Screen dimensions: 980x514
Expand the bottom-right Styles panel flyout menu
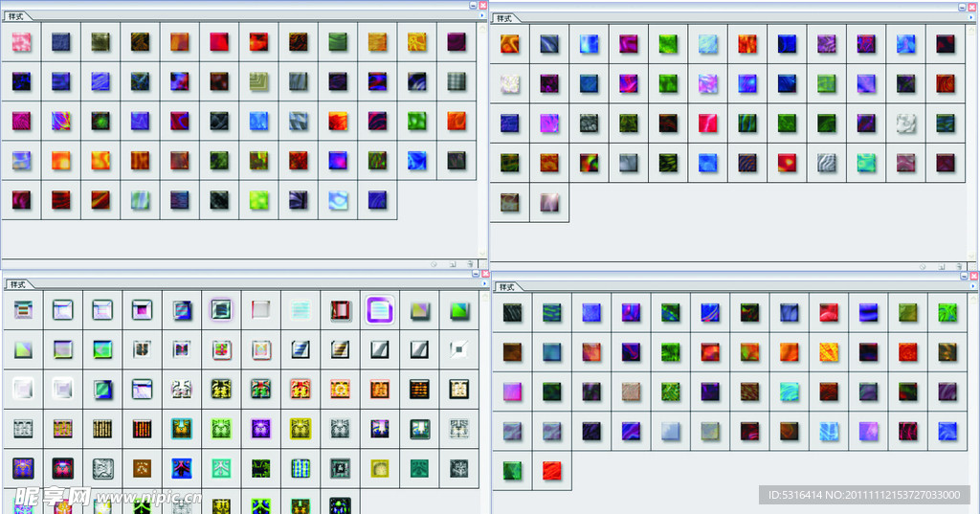(x=973, y=286)
